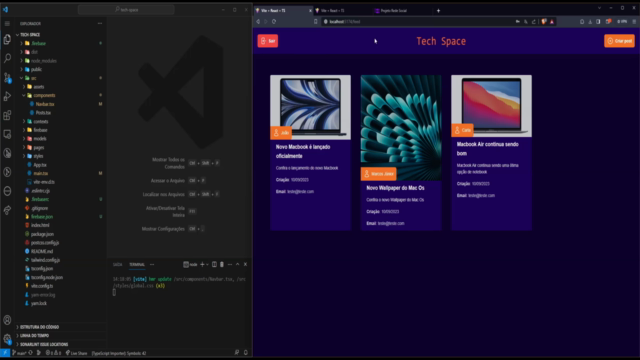The height and width of the screenshot is (360, 640).
Task: Maximize the terminal panel with caret icon
Action: pos(238,264)
